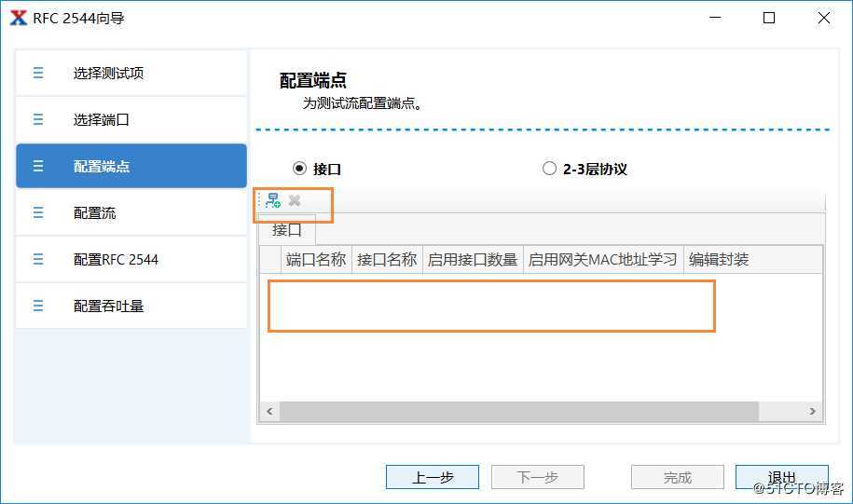
Task: Go to the 选择端口 step
Action: [x=131, y=119]
